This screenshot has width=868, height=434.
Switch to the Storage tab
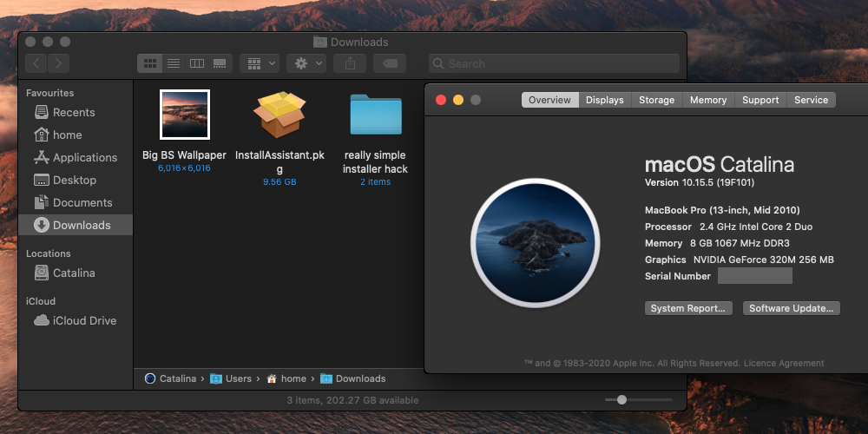[657, 100]
